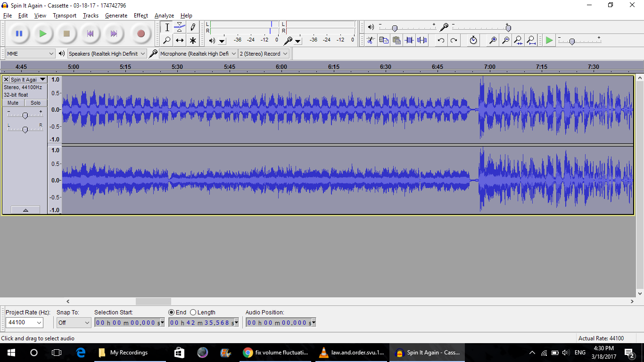
Task: Open the Windows Start menu
Action: click(x=11, y=352)
